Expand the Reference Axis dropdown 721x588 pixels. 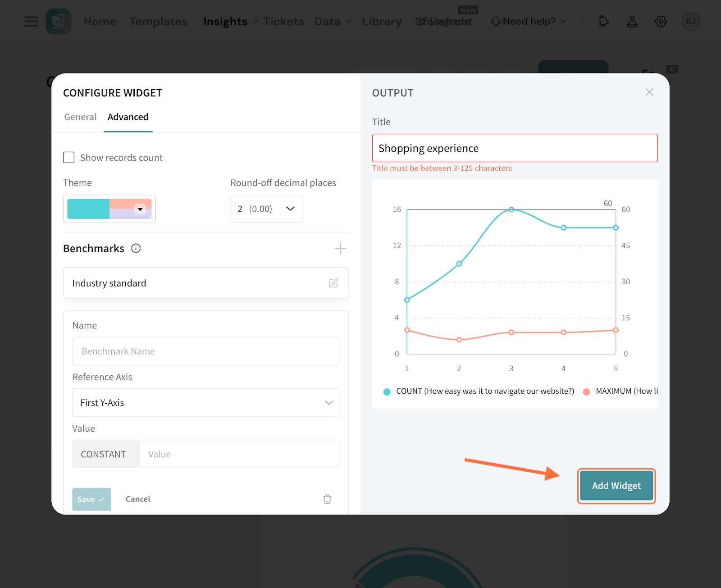click(x=205, y=402)
